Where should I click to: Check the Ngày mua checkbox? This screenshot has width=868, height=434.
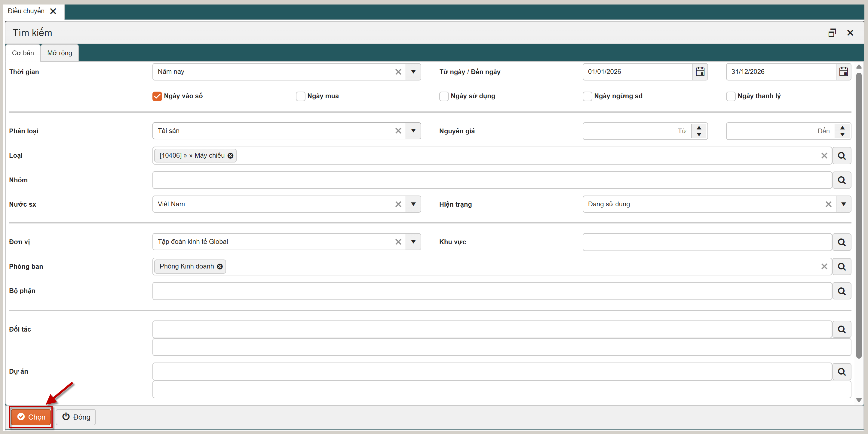[301, 96]
